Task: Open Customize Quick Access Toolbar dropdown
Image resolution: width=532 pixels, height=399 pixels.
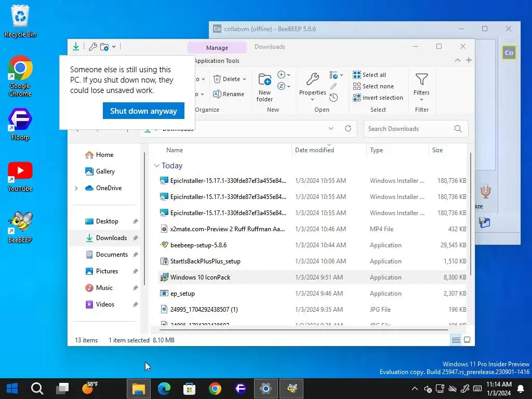Action: [114, 46]
